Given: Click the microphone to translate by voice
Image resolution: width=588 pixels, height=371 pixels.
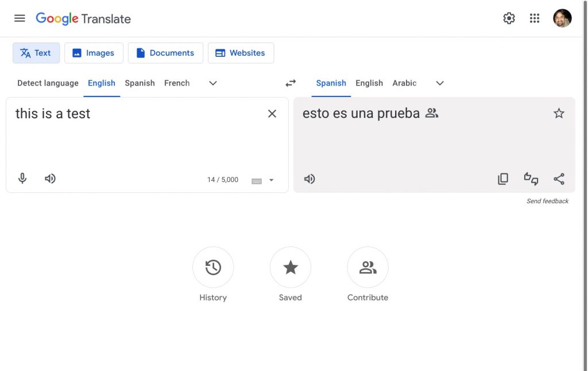Looking at the screenshot, I should [22, 178].
